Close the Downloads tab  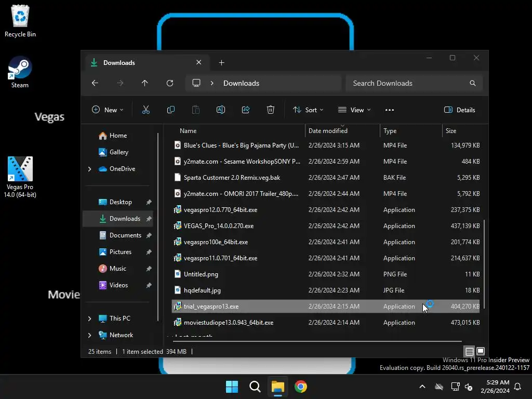[x=199, y=62]
